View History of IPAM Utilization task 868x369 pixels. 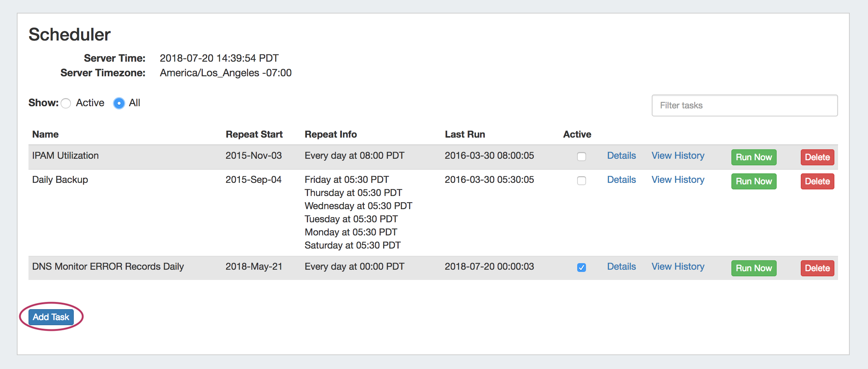(x=678, y=156)
